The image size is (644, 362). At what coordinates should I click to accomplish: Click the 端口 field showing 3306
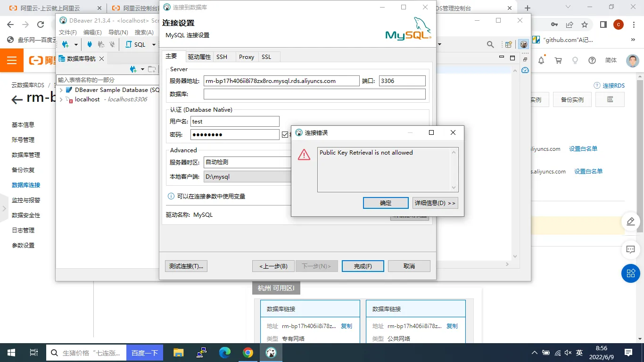click(402, 81)
